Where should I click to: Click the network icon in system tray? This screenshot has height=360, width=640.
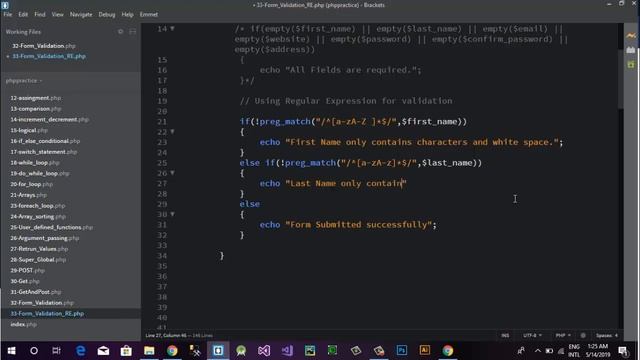[561, 351]
